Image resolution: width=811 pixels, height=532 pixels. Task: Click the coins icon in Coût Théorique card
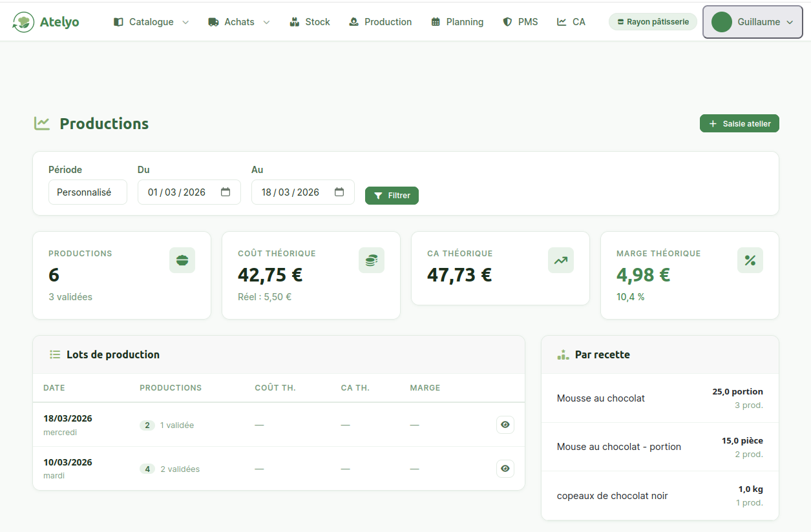(372, 260)
